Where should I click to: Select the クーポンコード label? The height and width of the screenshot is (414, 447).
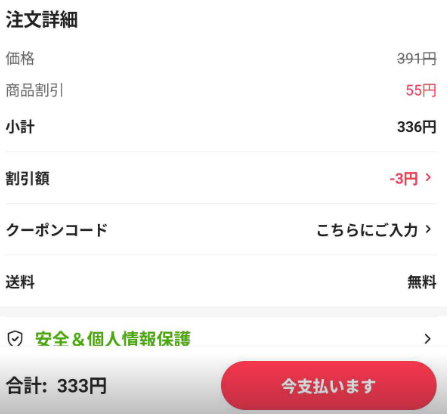57,230
